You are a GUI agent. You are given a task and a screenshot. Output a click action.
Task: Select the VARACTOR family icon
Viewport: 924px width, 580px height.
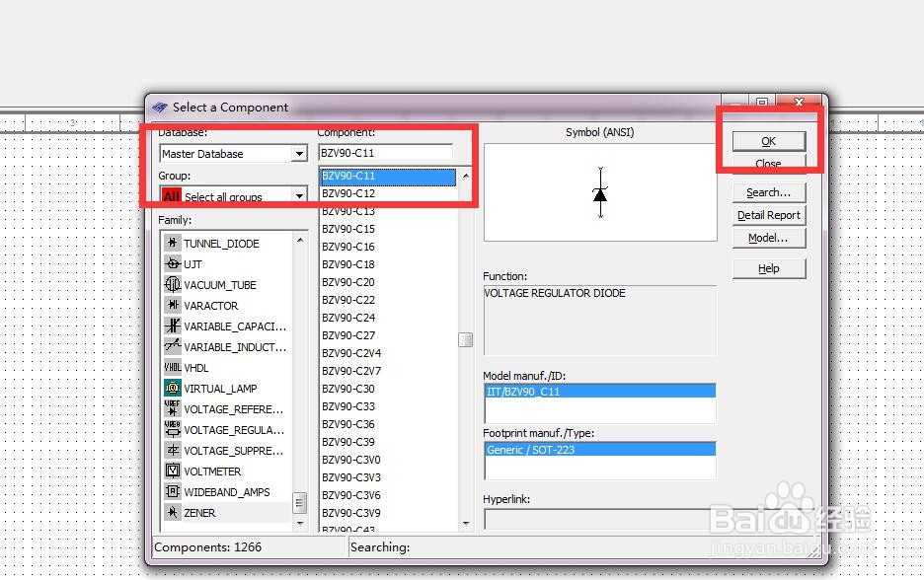(173, 305)
